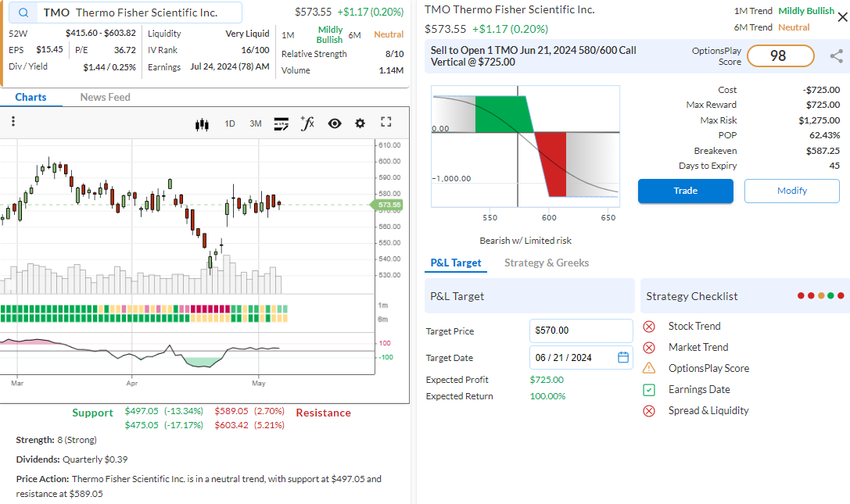Image resolution: width=850 pixels, height=504 pixels.
Task: Click the Volume value 1.14M
Action: [x=392, y=70]
